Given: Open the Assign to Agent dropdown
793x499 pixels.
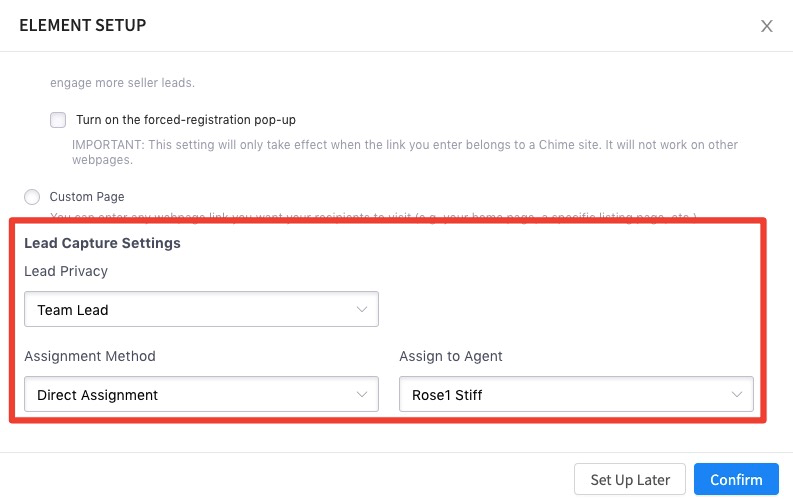Looking at the screenshot, I should pyautogui.click(x=576, y=394).
